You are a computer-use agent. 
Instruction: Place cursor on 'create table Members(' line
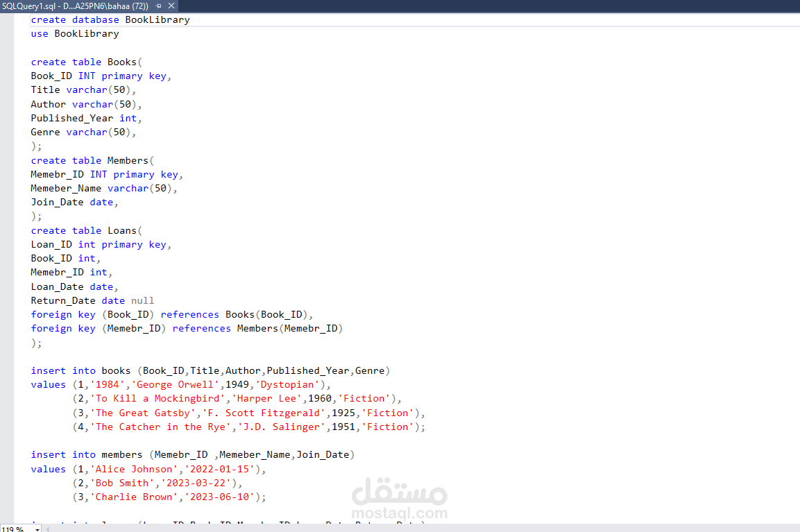[x=92, y=161]
